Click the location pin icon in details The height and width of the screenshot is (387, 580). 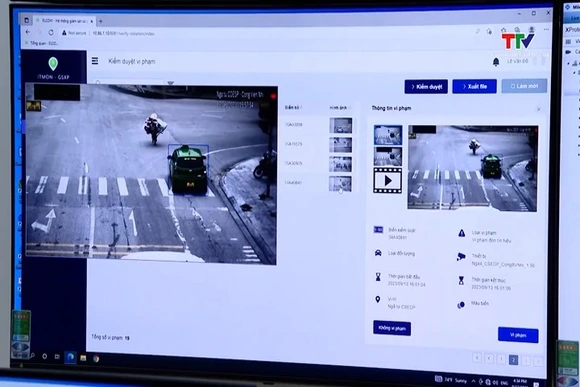click(x=378, y=299)
